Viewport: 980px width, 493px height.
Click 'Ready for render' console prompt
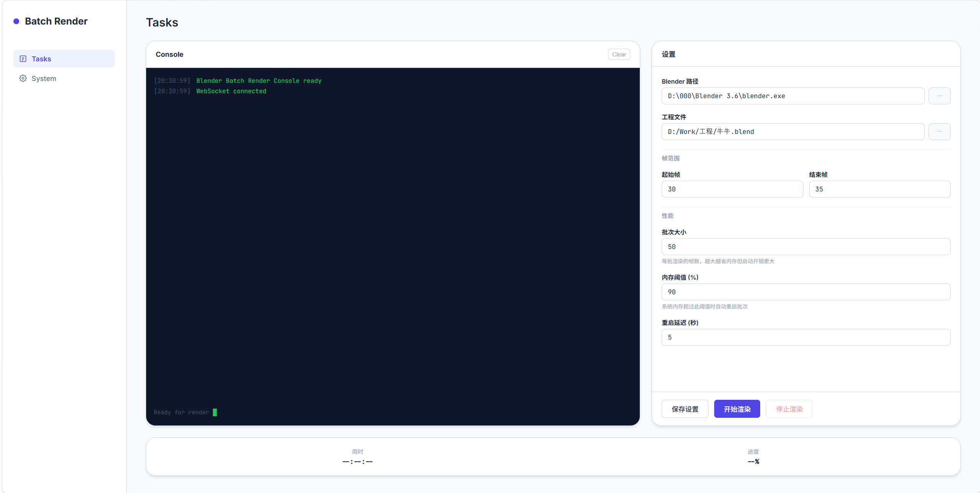181,412
